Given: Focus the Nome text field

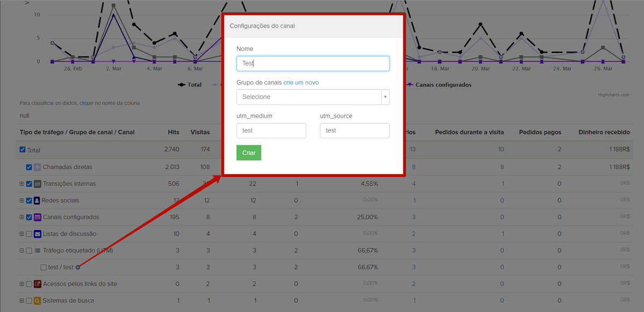Looking at the screenshot, I should [313, 63].
